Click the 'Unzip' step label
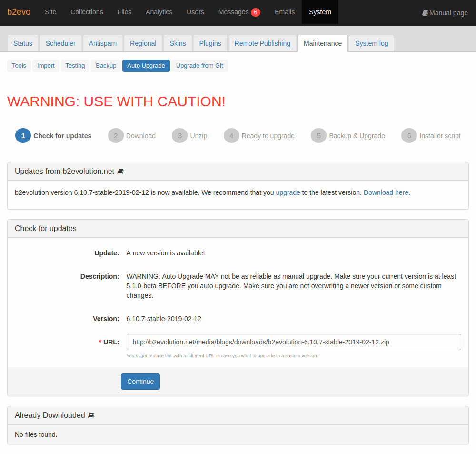Image resolution: width=476 pixels, height=454 pixels. pos(198,136)
